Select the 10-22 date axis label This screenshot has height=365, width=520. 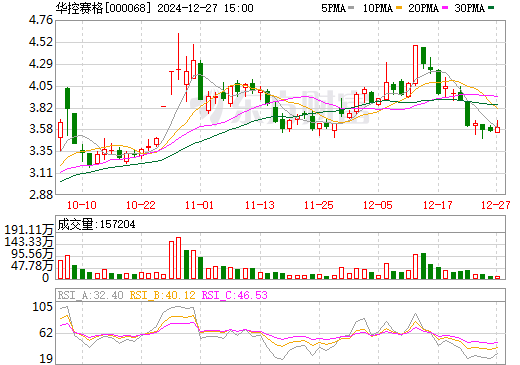(141, 205)
